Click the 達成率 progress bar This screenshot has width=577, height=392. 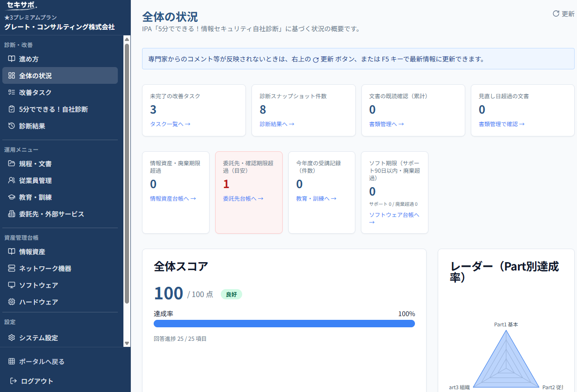284,324
